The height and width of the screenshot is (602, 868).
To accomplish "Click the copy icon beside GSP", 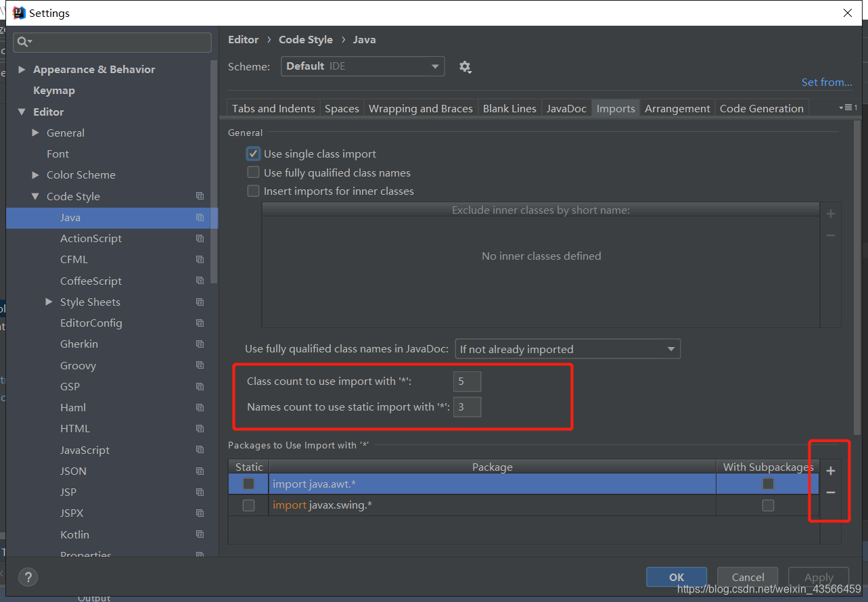I will tap(200, 386).
